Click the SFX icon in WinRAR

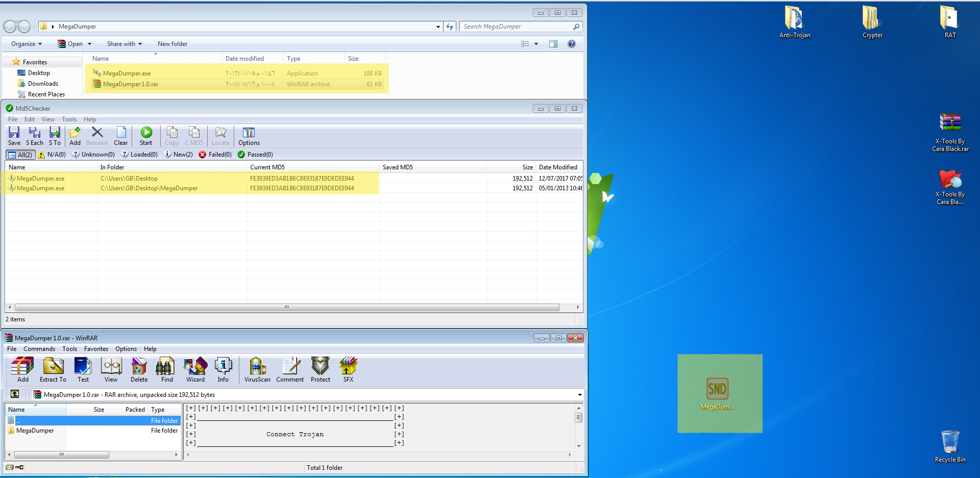click(348, 370)
